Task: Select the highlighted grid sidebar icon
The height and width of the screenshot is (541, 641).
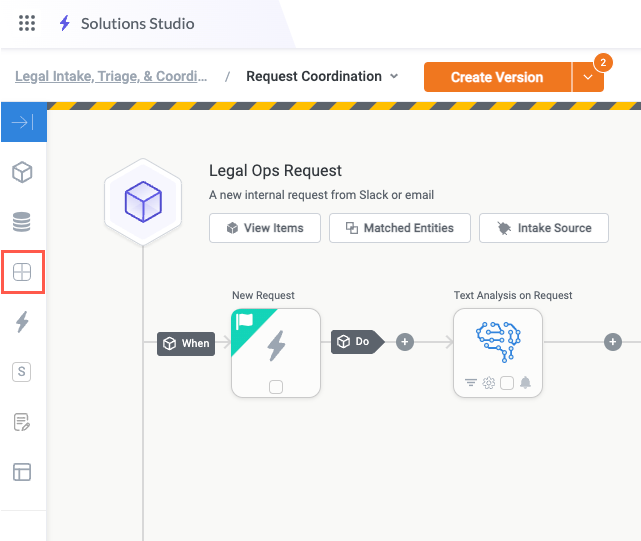Action: [x=22, y=272]
